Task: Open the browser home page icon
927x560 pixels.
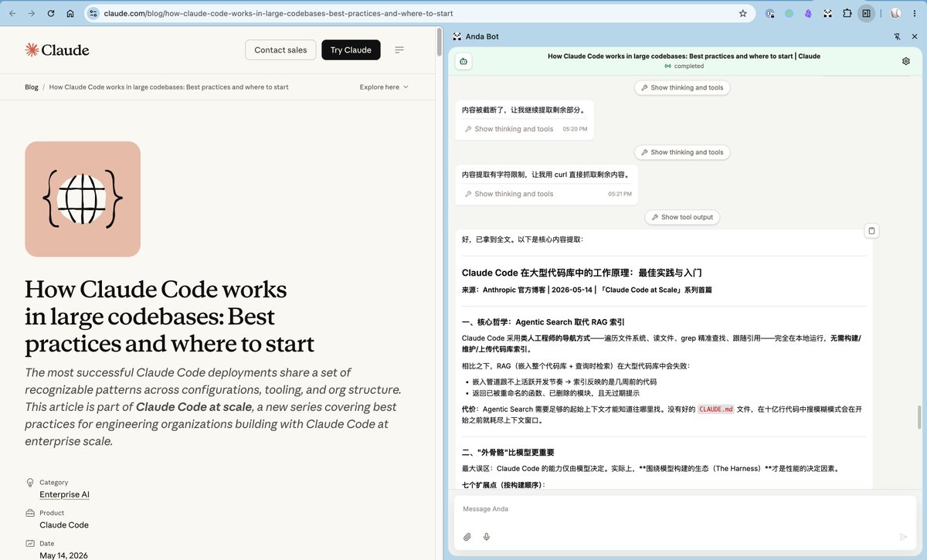Action: click(70, 13)
